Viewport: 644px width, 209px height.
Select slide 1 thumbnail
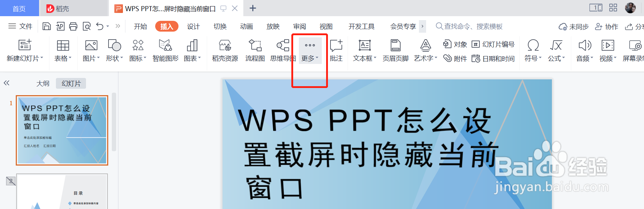[62, 130]
